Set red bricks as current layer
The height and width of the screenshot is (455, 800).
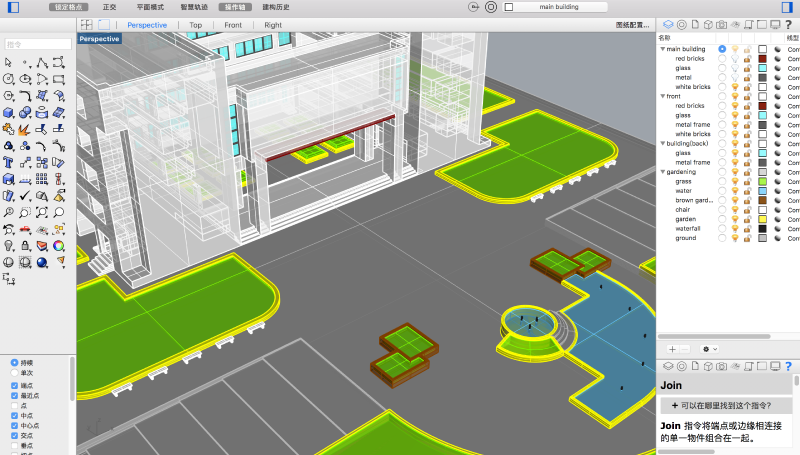722,58
